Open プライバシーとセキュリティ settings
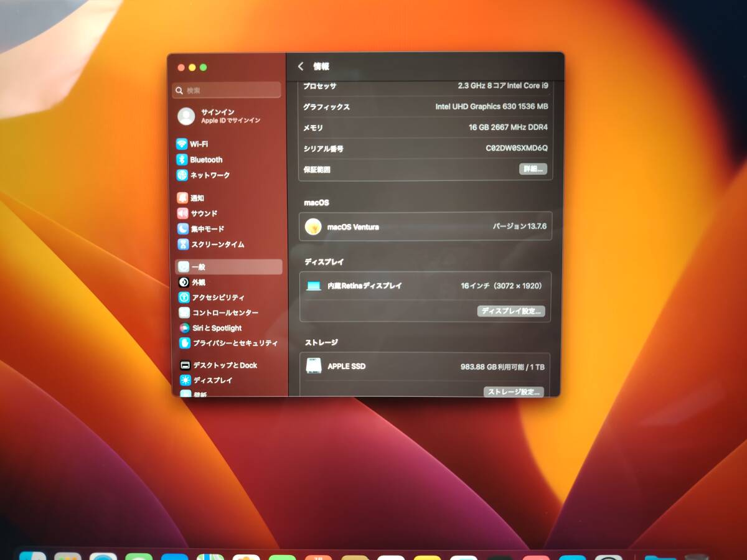The height and width of the screenshot is (560, 747). click(x=228, y=343)
